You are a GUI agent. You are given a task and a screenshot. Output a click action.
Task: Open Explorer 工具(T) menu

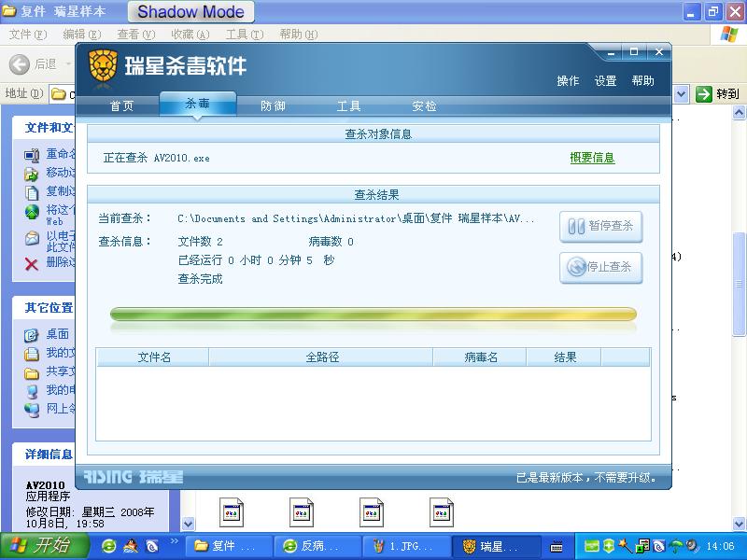tap(245, 35)
